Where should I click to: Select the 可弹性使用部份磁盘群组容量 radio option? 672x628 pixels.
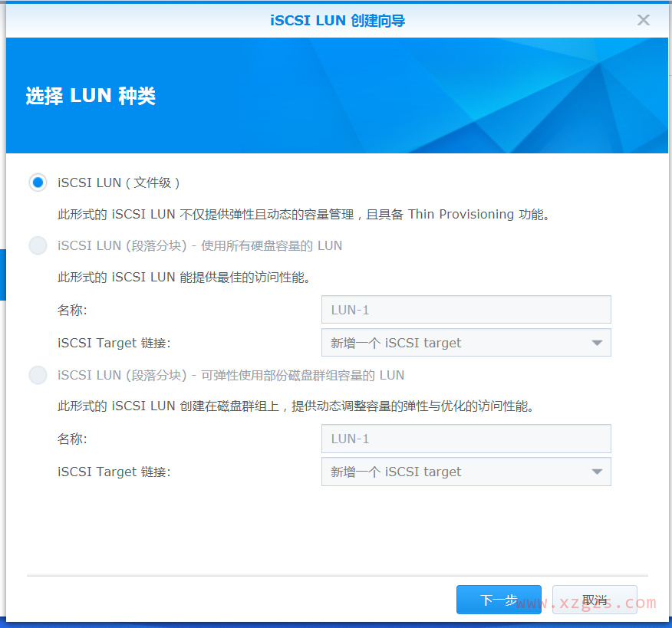[38, 375]
